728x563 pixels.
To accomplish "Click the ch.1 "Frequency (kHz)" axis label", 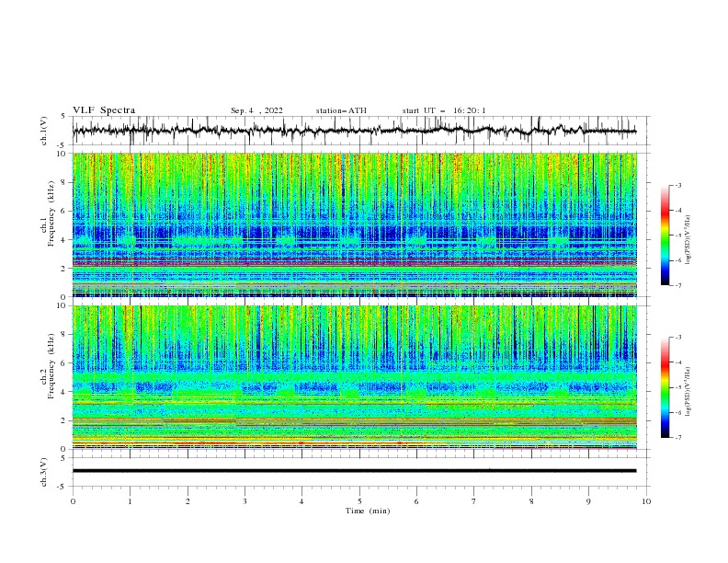I will 51,213.
